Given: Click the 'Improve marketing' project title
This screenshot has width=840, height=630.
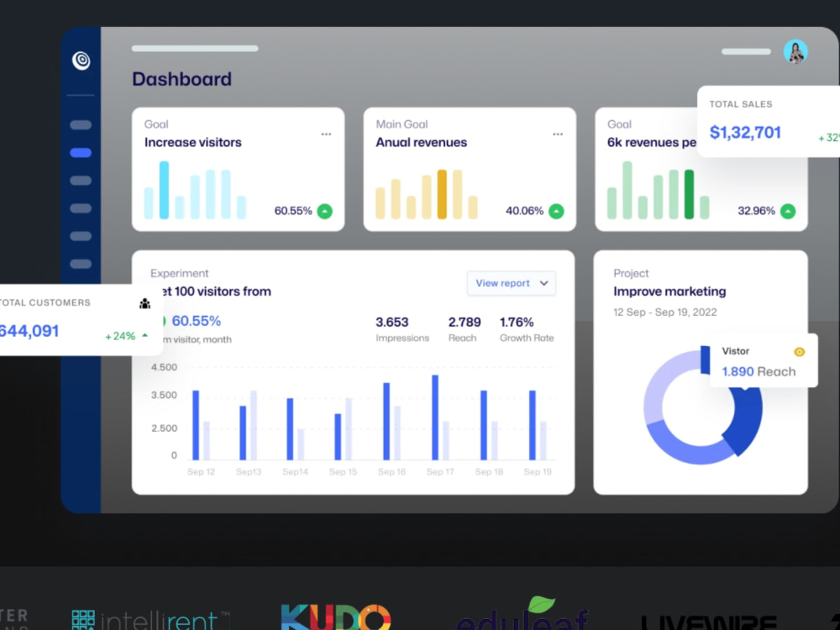Looking at the screenshot, I should (x=669, y=291).
